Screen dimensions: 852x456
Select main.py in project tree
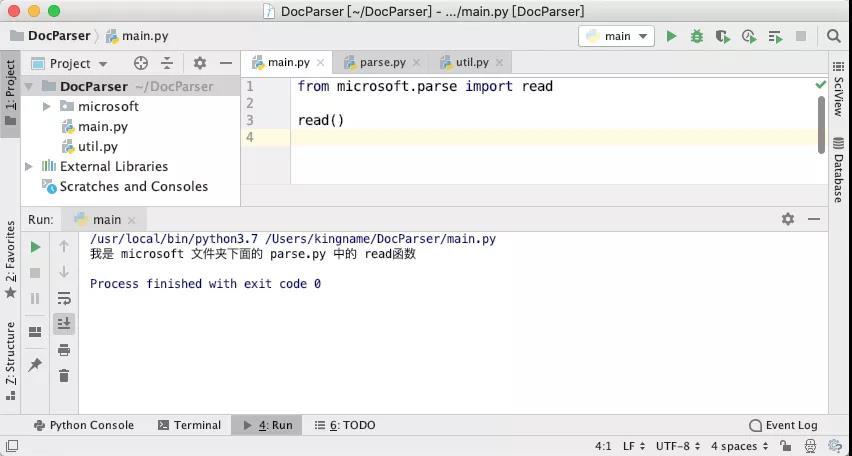[x=103, y=127]
